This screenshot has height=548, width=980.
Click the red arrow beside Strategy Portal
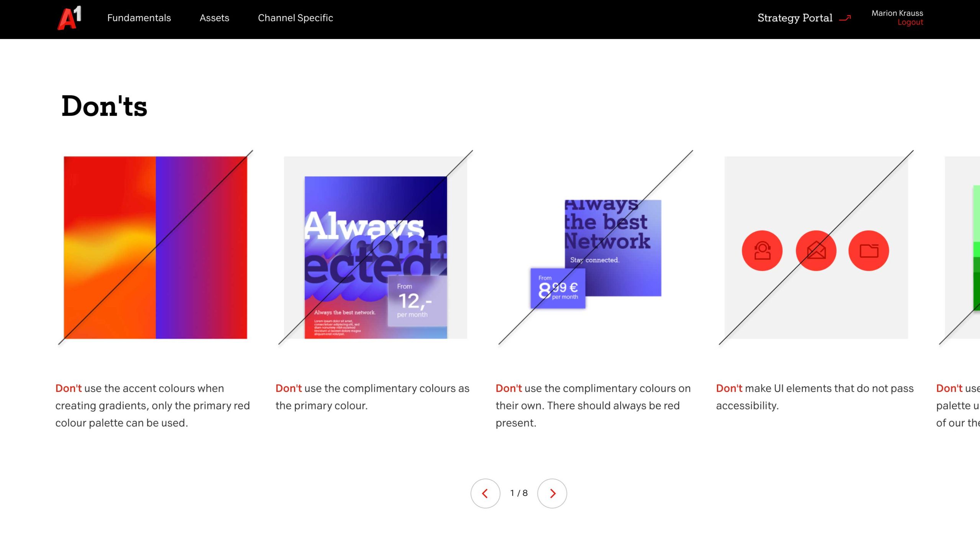[845, 18]
